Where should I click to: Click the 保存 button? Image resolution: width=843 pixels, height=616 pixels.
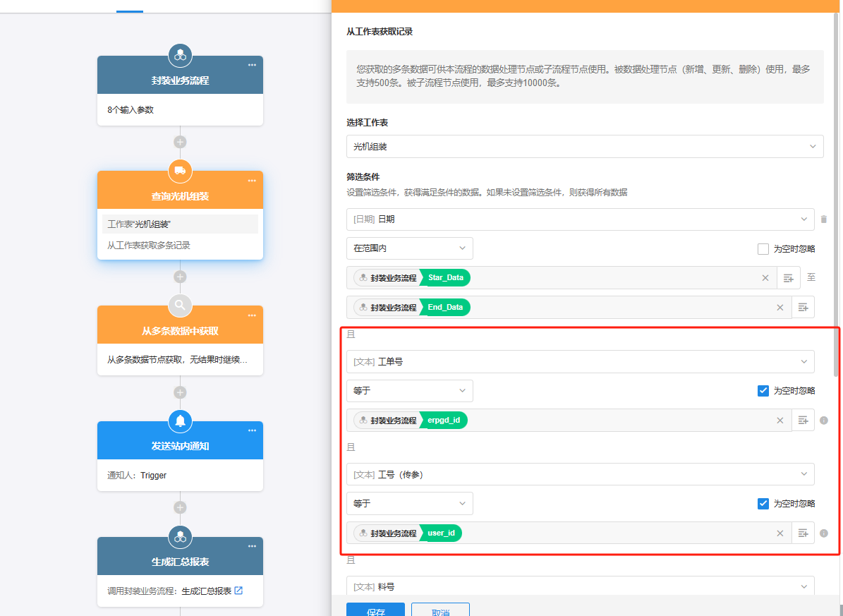[375, 610]
